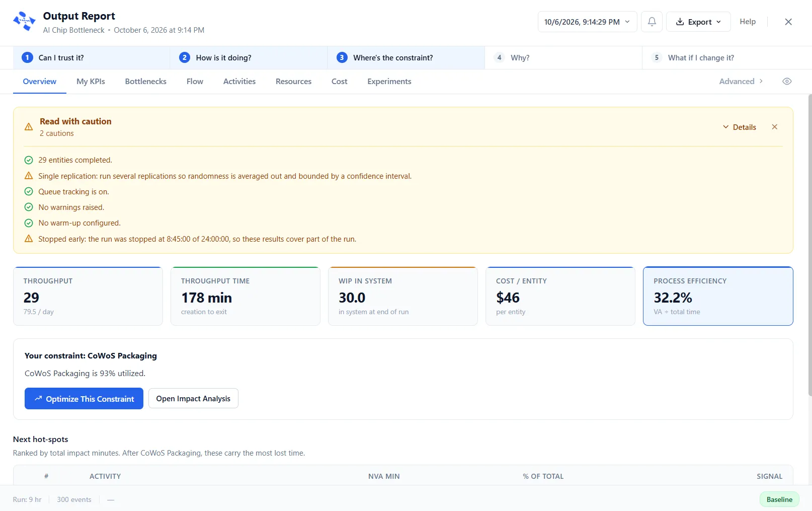
Task: Open the run timestamp dropdown
Action: [x=587, y=22]
